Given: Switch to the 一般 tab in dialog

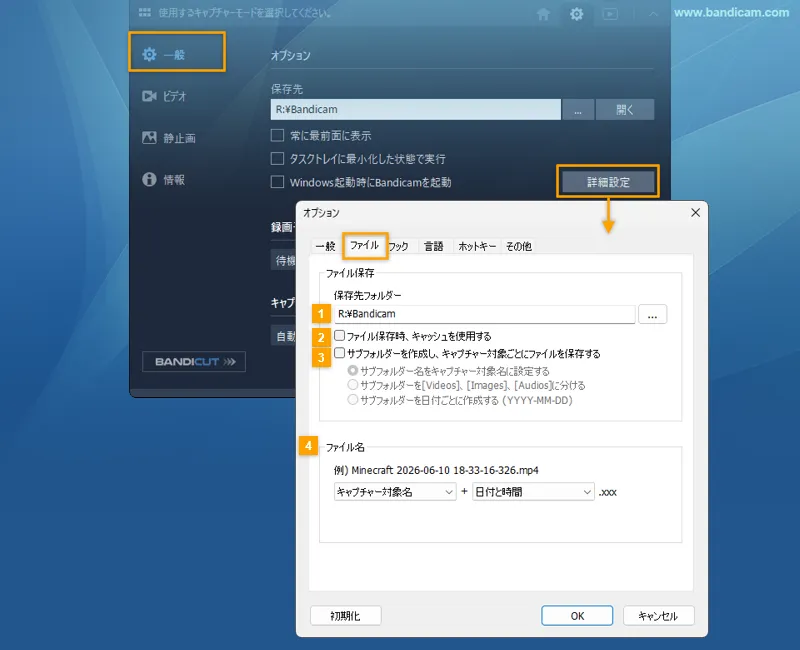Looking at the screenshot, I should pyautogui.click(x=326, y=246).
